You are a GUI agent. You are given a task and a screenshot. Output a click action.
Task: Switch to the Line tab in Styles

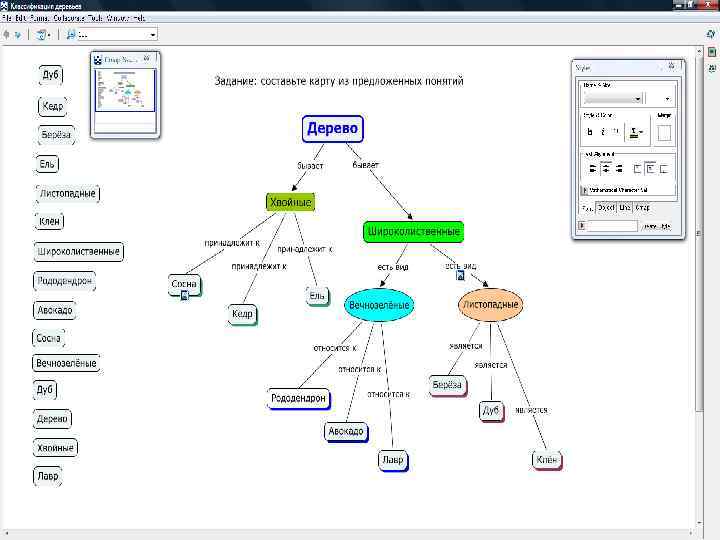[624, 208]
